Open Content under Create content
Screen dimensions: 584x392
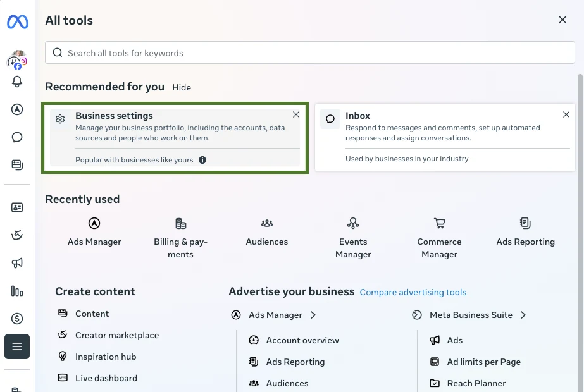[84, 314]
